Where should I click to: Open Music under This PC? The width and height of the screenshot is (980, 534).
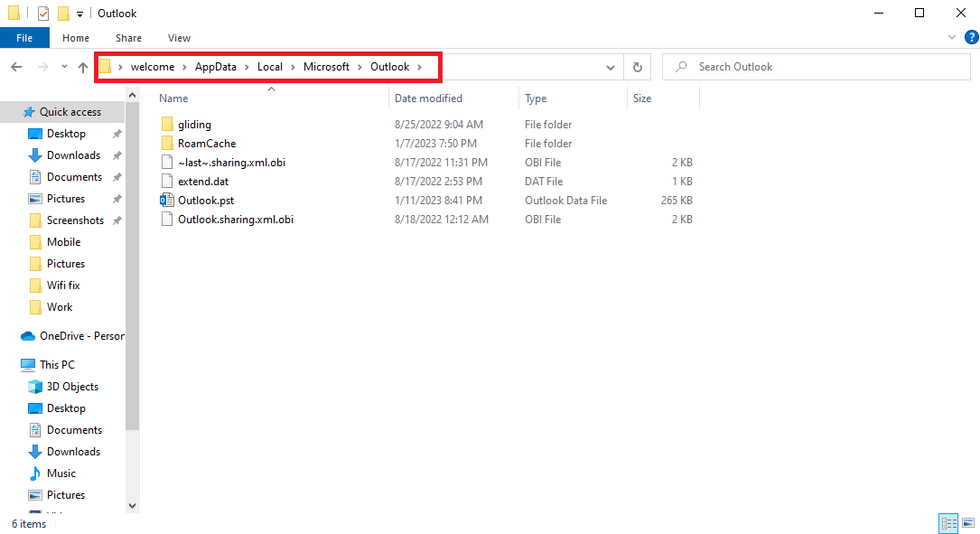(61, 473)
